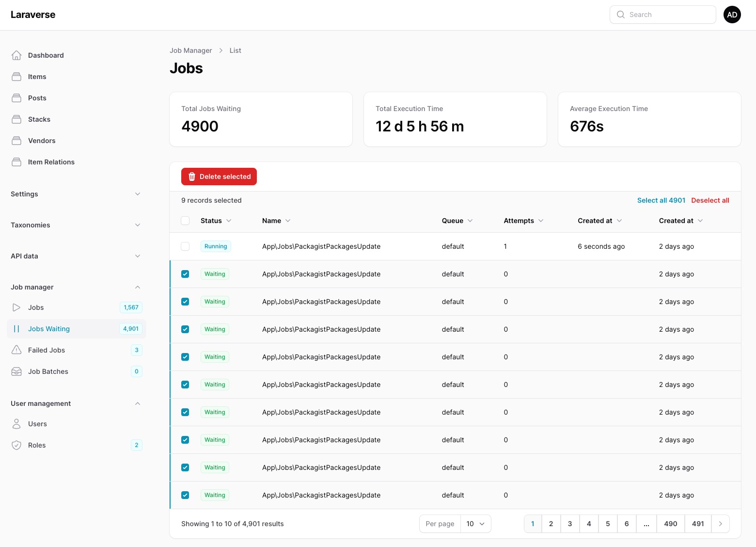Uncheck the fifth Waiting job checkbox
Viewport: 756px width, 547px height.
click(185, 385)
